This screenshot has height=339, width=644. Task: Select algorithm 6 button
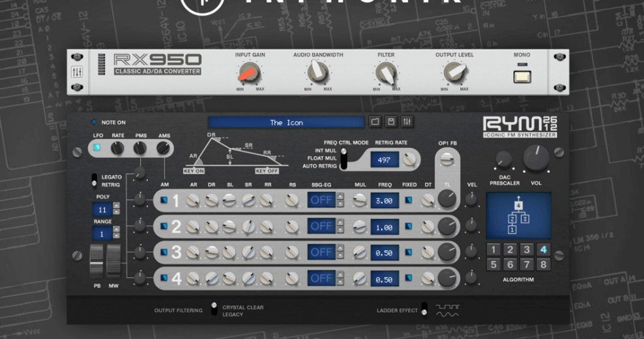(x=510, y=264)
